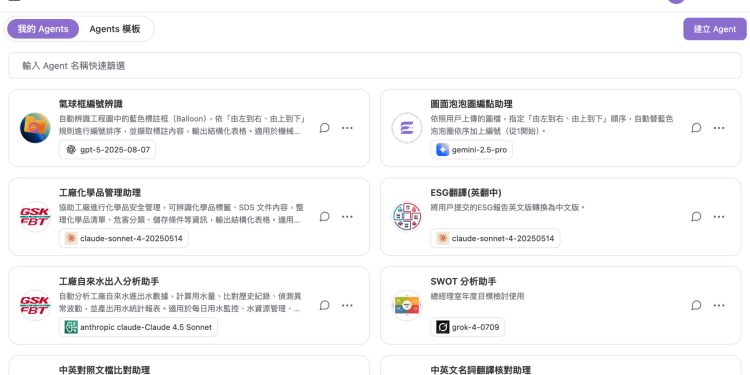
Task: Click the description of 工廠化學品管理助理
Action: click(x=181, y=214)
